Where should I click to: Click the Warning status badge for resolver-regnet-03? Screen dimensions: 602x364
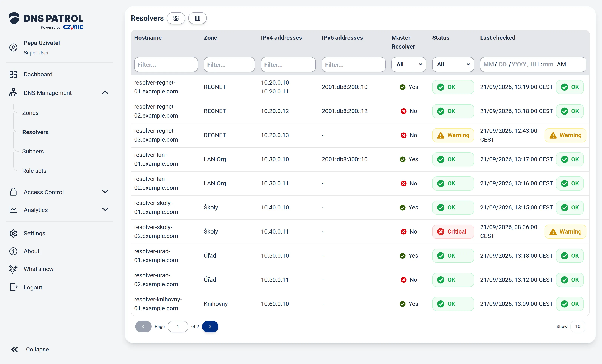point(453,135)
